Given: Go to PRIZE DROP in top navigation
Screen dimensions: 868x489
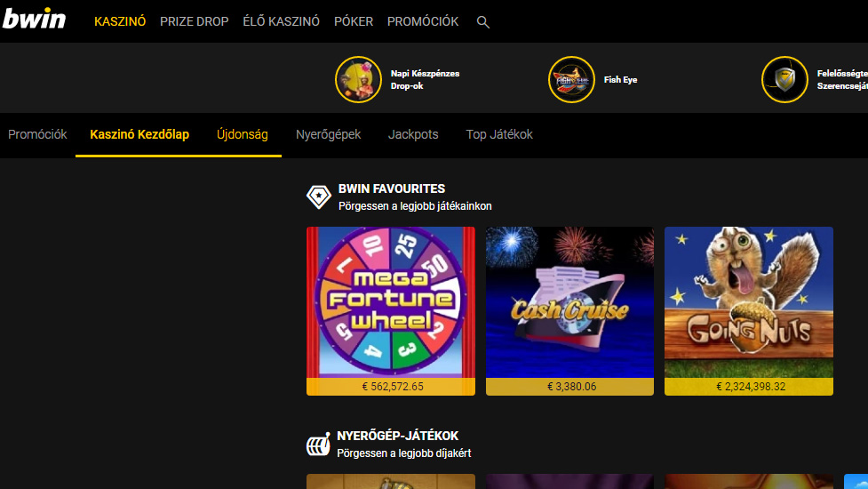Looking at the screenshot, I should pyautogui.click(x=194, y=21).
